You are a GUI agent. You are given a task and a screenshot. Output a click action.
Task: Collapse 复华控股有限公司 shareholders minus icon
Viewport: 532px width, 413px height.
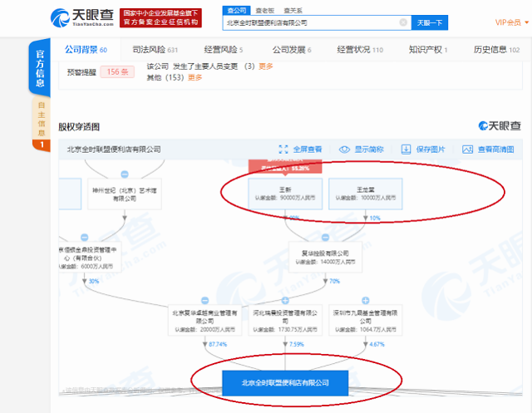click(x=325, y=238)
